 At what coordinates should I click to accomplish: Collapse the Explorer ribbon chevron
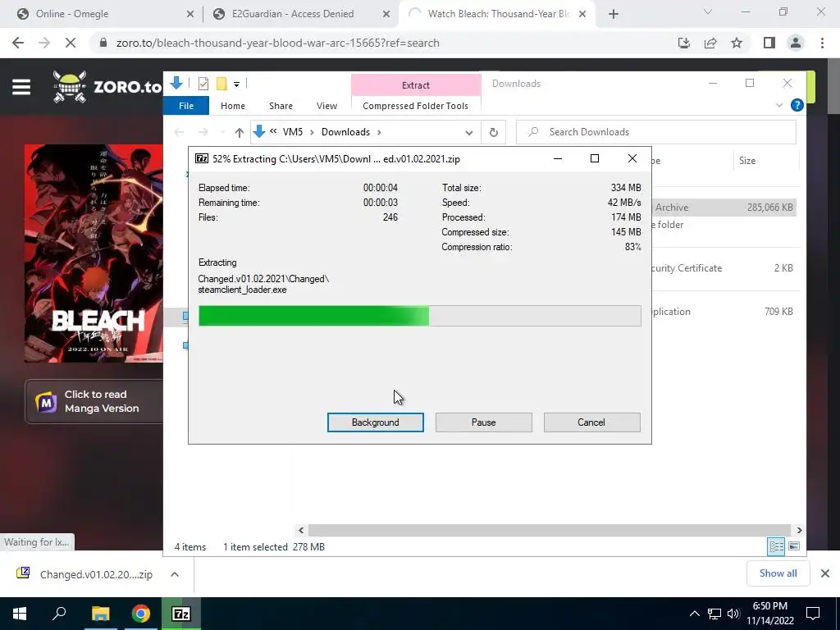779,105
